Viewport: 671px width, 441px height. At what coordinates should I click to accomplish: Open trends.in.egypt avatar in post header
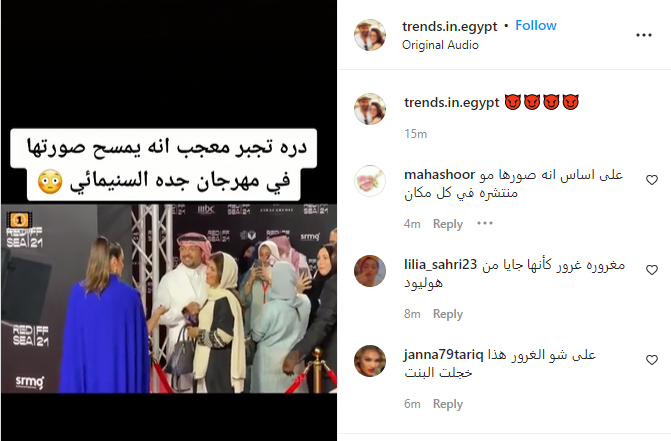370,35
